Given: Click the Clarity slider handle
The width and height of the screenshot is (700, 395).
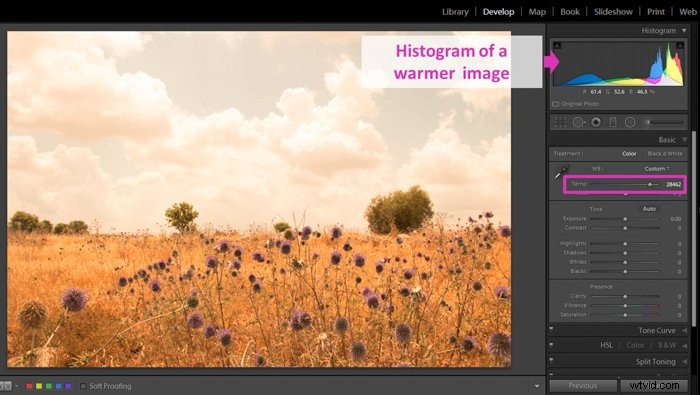Looking at the screenshot, I should coord(625,296).
